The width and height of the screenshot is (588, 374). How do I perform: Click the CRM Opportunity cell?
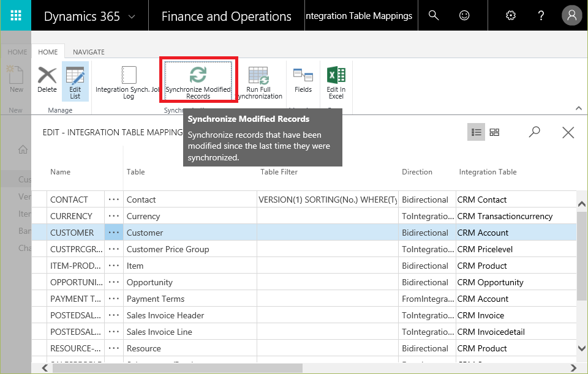point(516,282)
